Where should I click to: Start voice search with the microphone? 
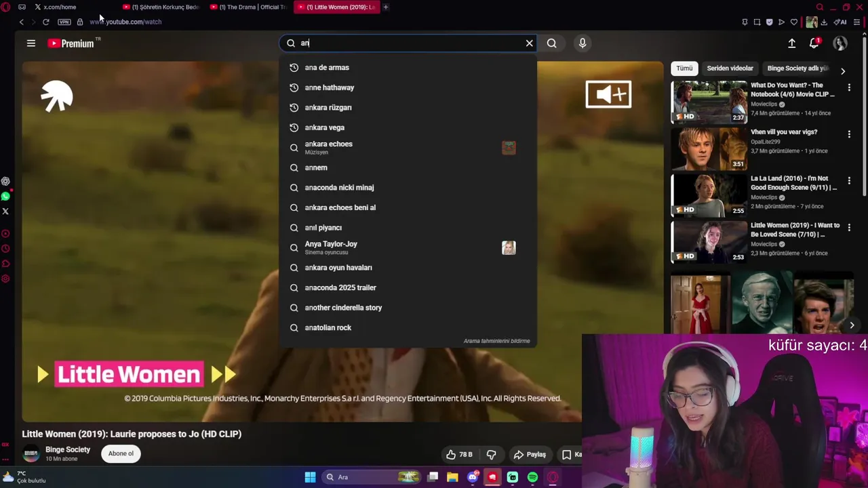pyautogui.click(x=583, y=43)
